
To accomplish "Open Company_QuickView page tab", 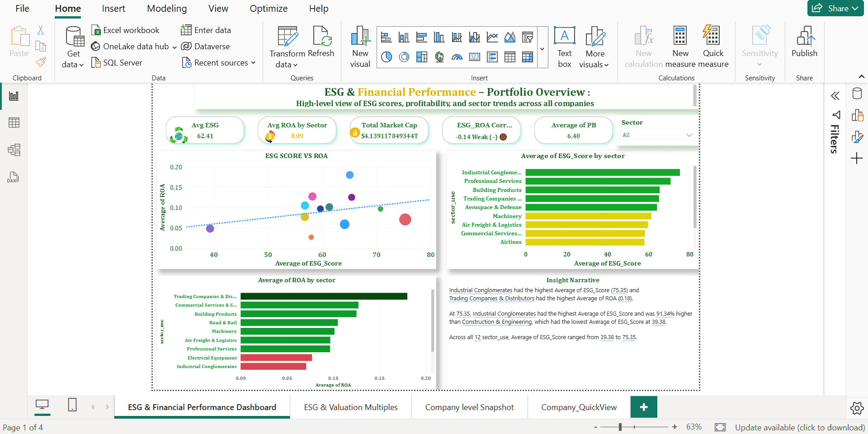I will click(x=579, y=407).
